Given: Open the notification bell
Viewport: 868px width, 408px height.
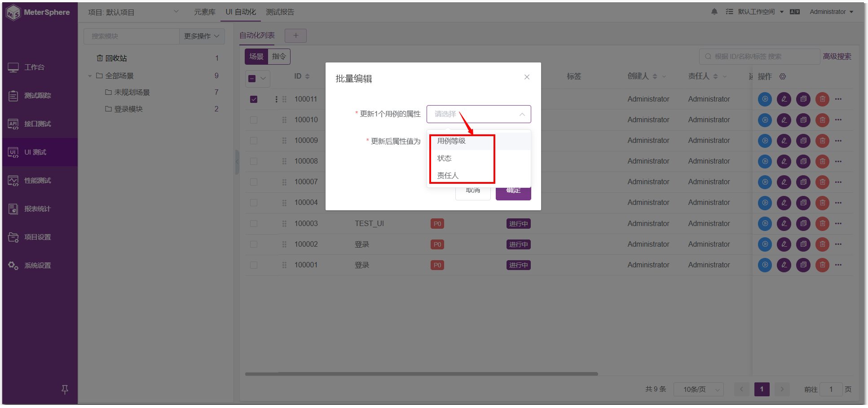Looking at the screenshot, I should point(714,12).
